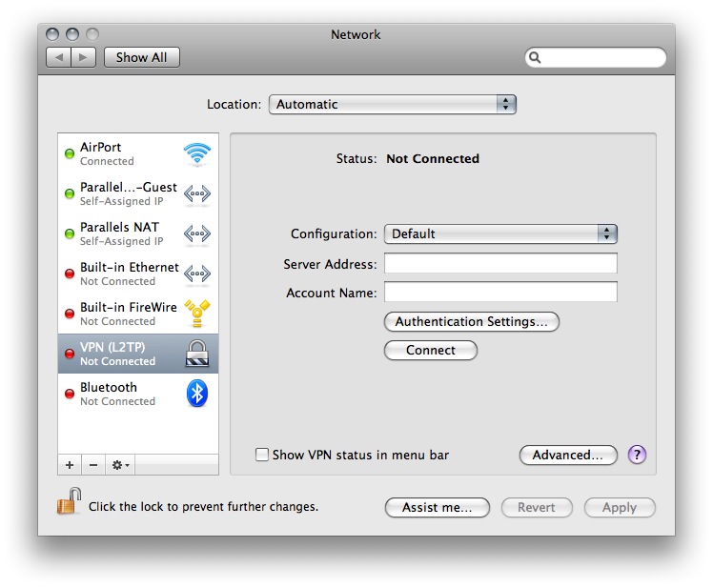Open the gear action menu
Image resolution: width=713 pixels, height=588 pixels.
[x=120, y=465]
